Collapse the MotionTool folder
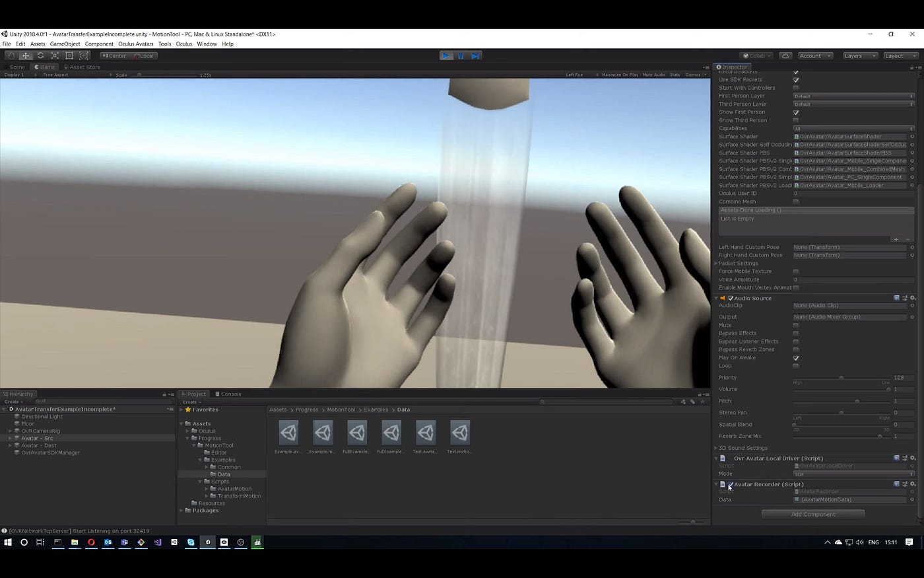Screen dimensions: 924x578 tap(193, 445)
